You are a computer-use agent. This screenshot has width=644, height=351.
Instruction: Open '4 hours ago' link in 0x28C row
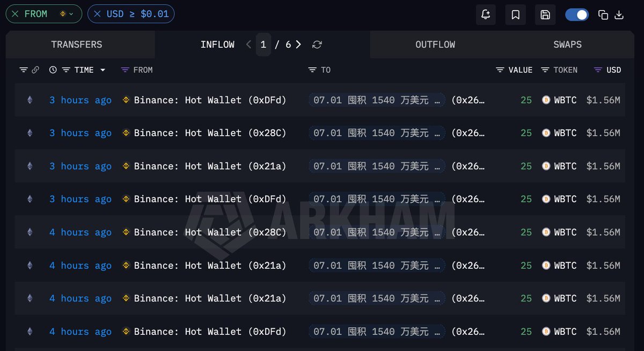point(80,232)
